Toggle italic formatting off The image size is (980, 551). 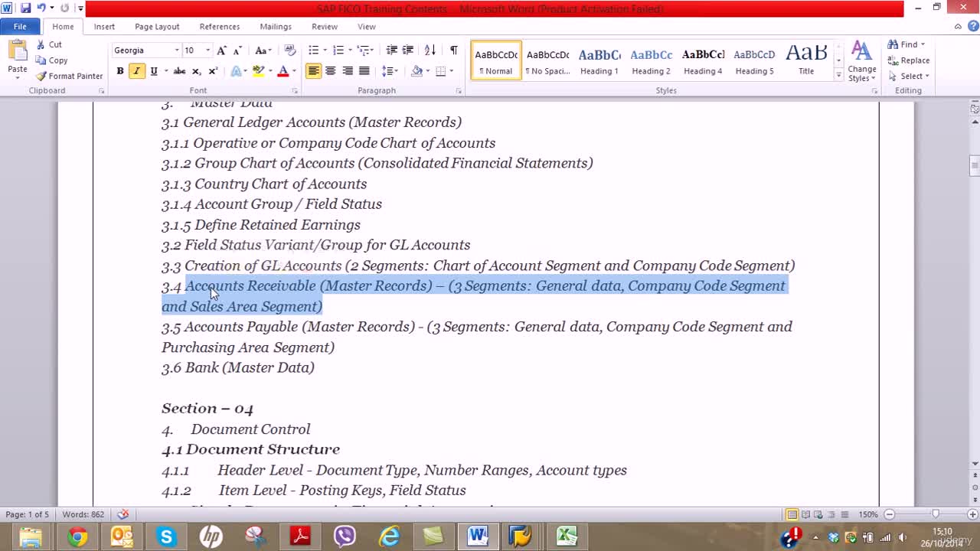click(x=136, y=71)
